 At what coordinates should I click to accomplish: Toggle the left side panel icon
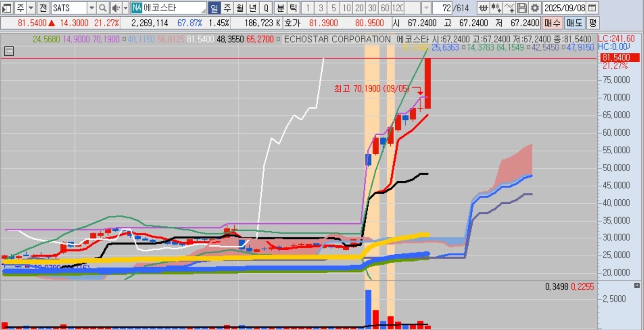pyautogui.click(x=7, y=8)
